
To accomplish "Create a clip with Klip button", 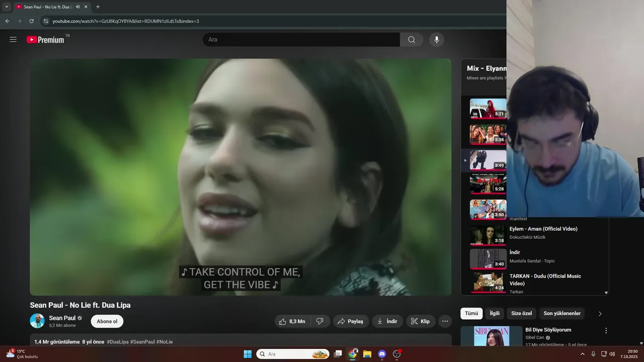I will pos(421,321).
